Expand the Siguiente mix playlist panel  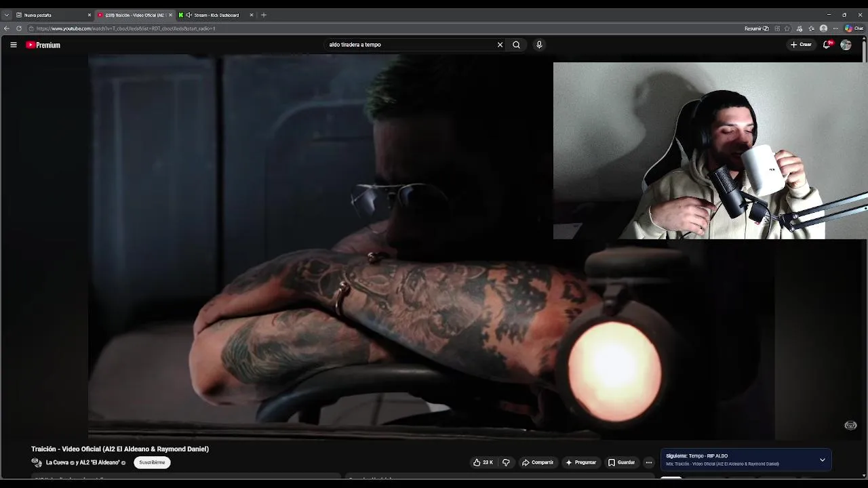[823, 460]
